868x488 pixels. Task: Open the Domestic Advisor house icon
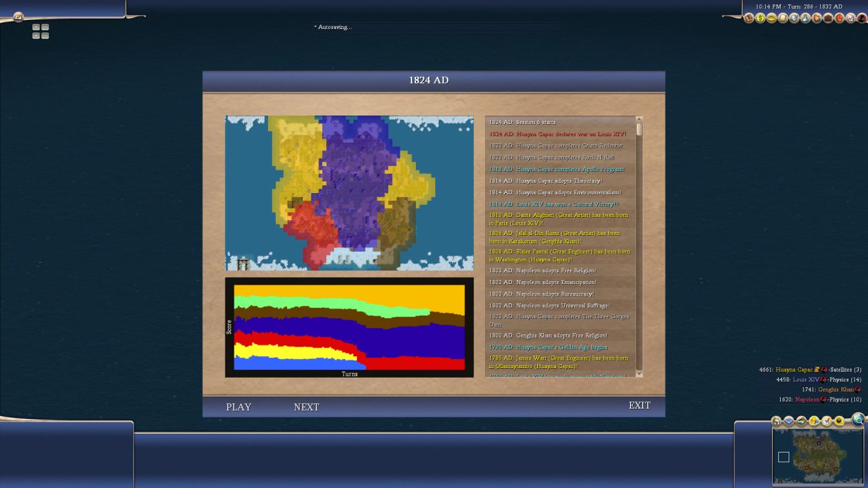pyautogui.click(x=749, y=18)
